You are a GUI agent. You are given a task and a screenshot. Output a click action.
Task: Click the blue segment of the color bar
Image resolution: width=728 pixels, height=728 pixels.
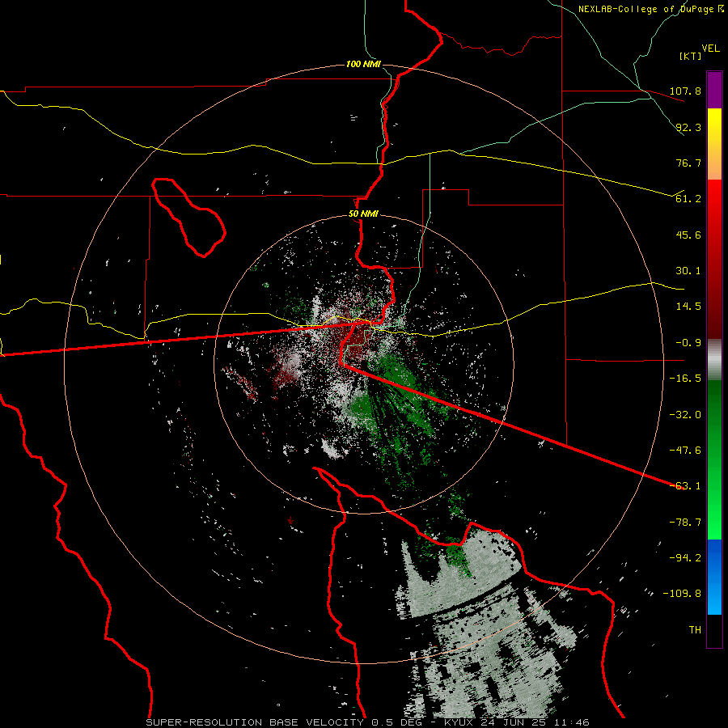714,577
